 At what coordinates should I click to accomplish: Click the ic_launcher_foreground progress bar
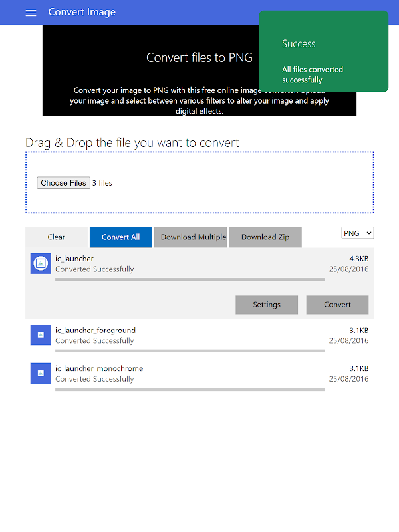click(190, 351)
